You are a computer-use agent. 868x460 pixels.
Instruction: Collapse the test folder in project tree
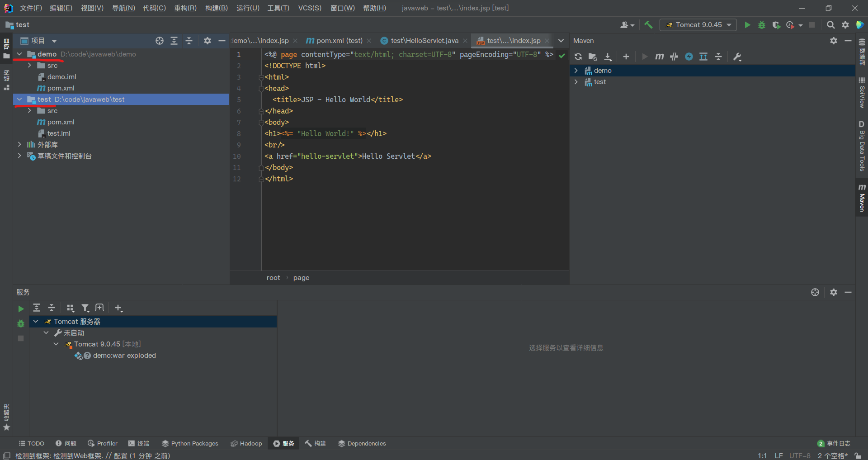(x=19, y=100)
